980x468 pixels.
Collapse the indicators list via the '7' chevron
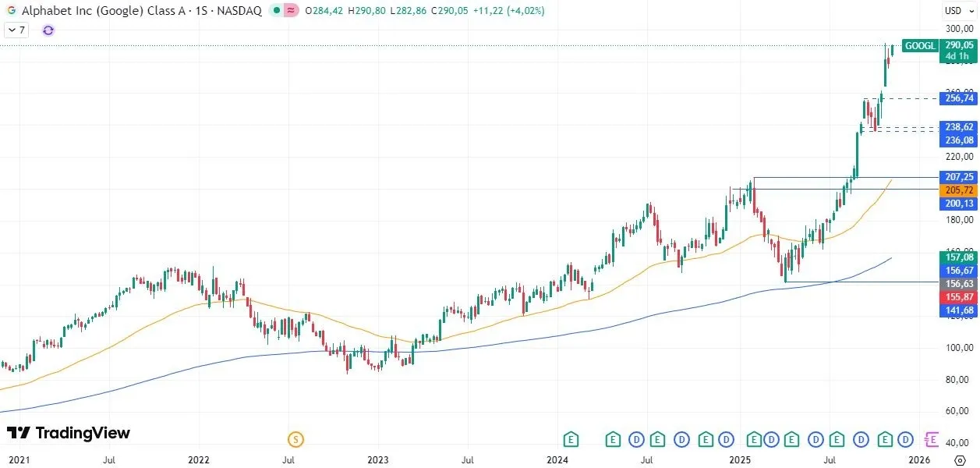[x=15, y=30]
